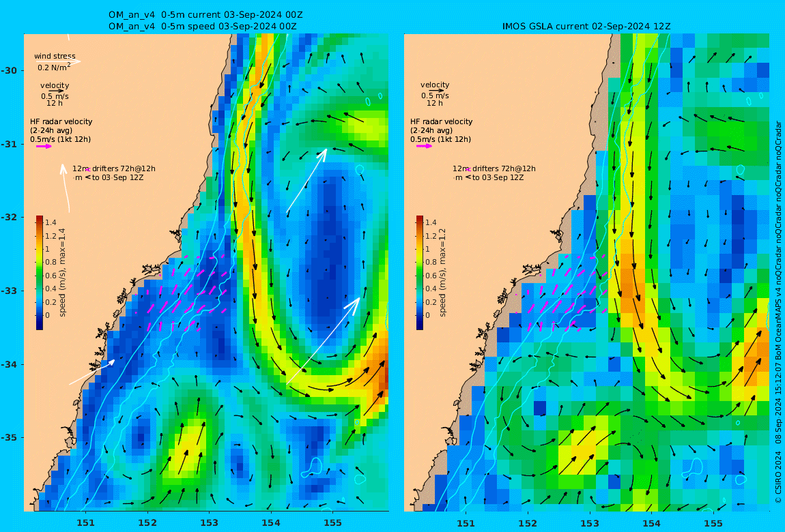Click the title 'IMOS GSLA current 02-Sep-2024 12Z'

[586, 27]
